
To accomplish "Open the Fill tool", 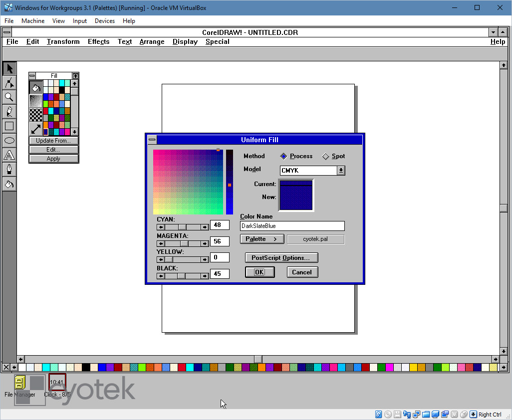I will [x=9, y=184].
